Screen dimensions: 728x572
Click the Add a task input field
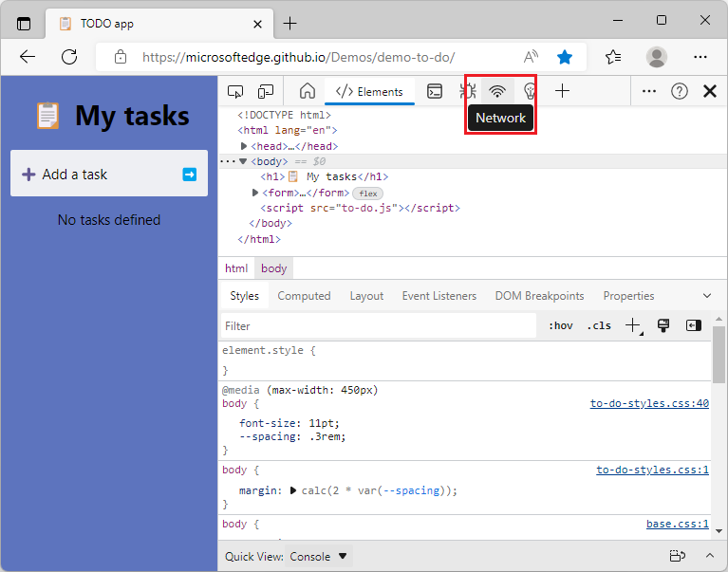[x=109, y=174]
